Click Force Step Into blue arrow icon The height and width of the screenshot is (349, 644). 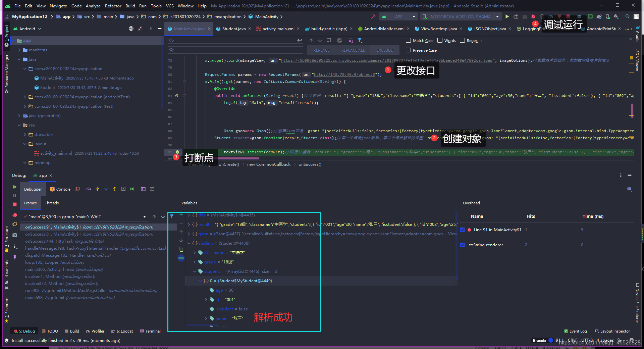click(x=106, y=189)
